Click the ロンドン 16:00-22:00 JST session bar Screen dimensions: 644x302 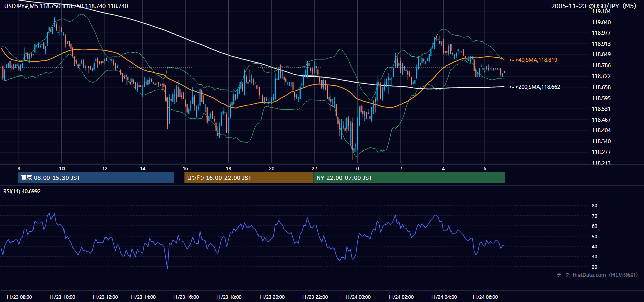click(x=249, y=178)
